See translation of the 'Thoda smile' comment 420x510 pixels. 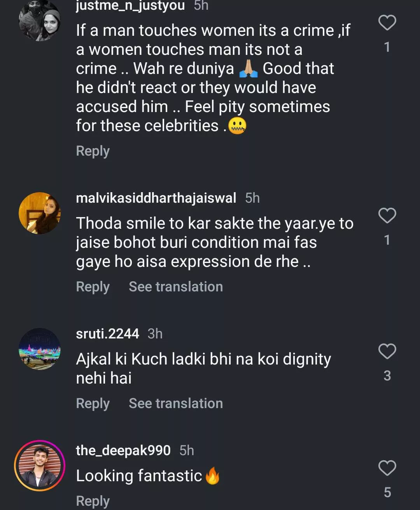click(176, 287)
